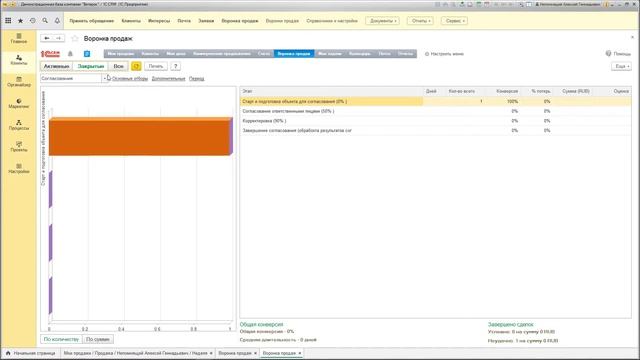Click inside Согласование input field

point(71,78)
